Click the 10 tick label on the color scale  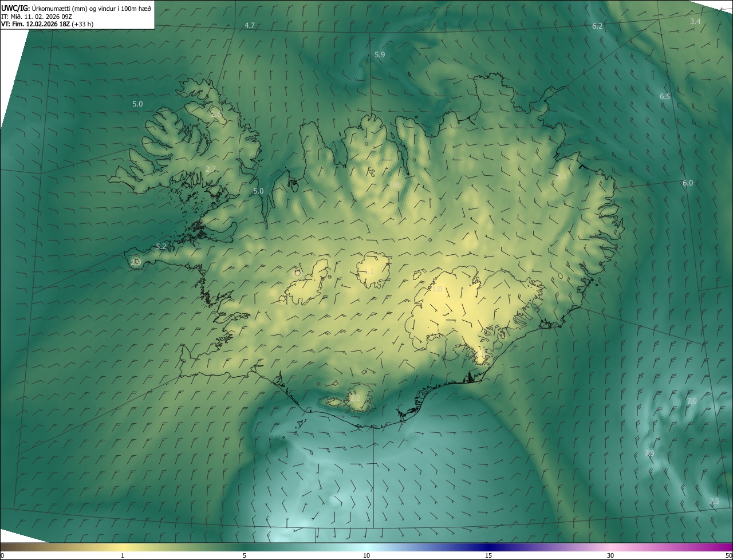[366, 555]
